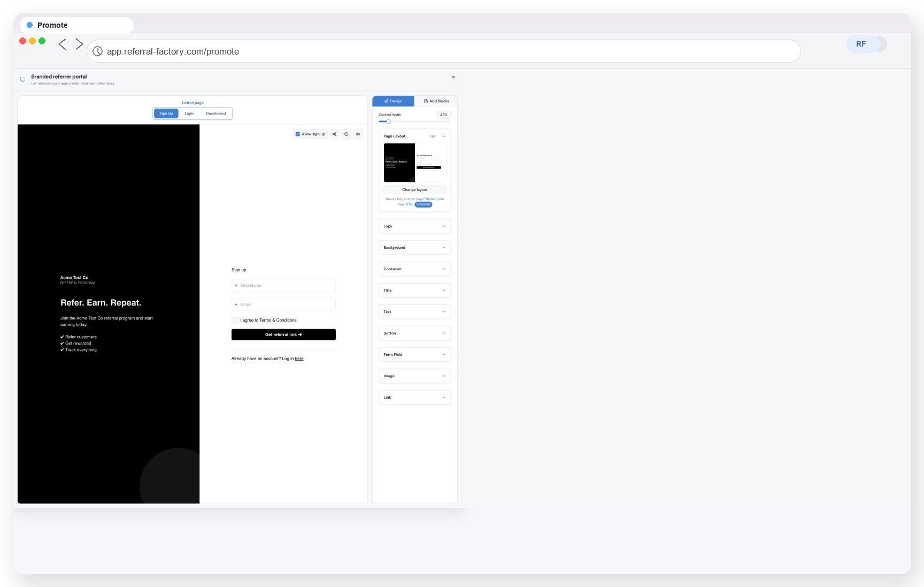Image resolution: width=924 pixels, height=587 pixels.
Task: Click the Email input field
Action: [x=283, y=304]
